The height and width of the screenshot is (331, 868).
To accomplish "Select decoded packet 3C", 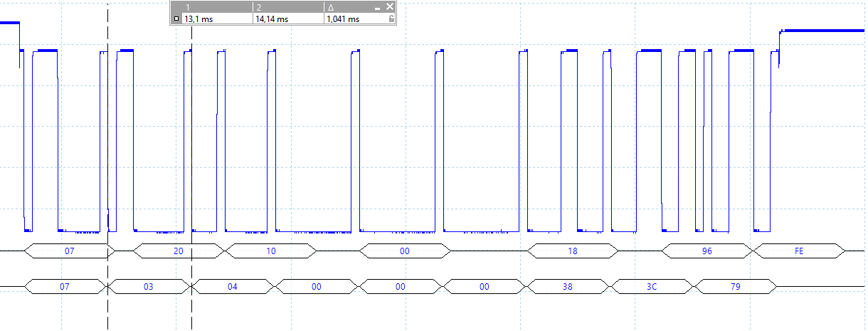I will (x=652, y=286).
